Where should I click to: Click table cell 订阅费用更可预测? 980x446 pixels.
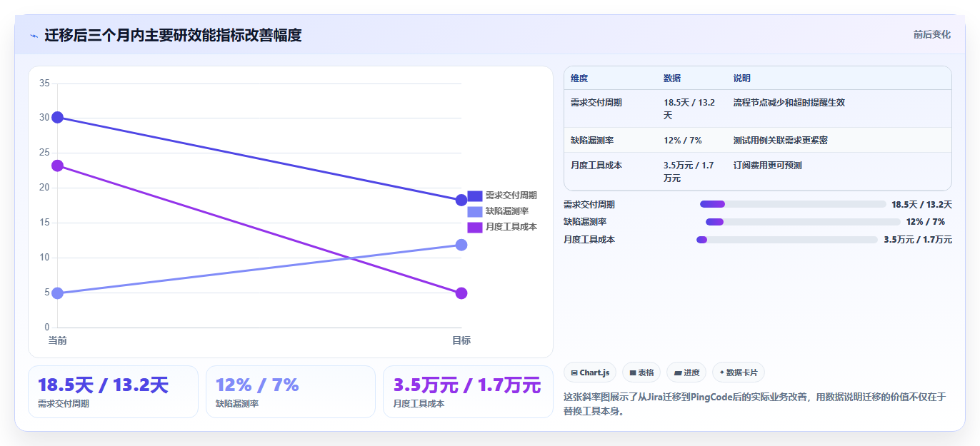pos(768,166)
